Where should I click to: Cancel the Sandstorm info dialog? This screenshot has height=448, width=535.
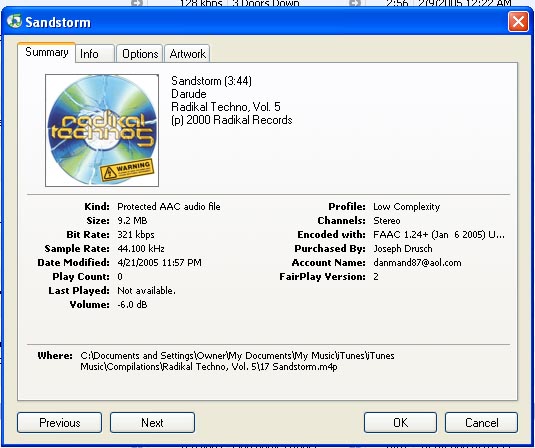point(481,423)
